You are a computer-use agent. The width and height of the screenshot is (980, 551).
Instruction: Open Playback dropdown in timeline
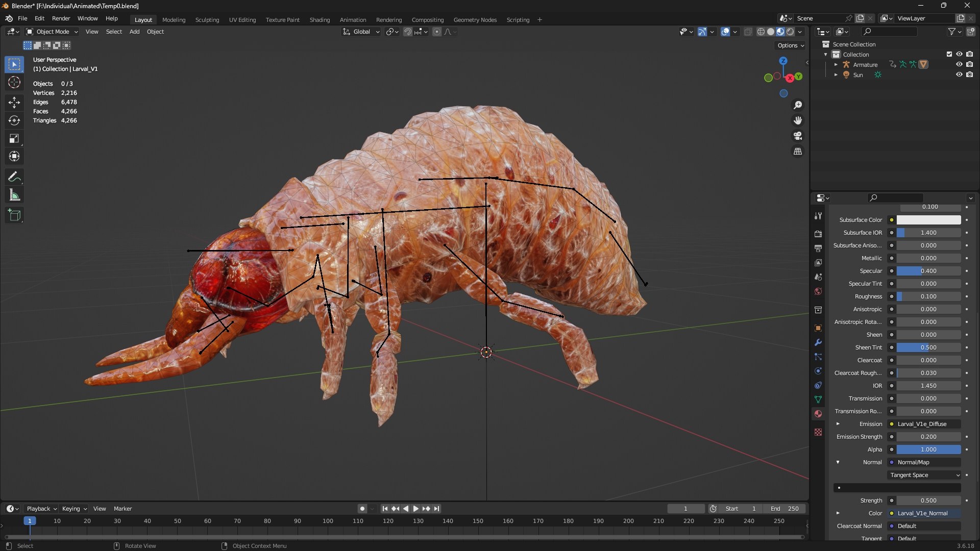(41, 509)
